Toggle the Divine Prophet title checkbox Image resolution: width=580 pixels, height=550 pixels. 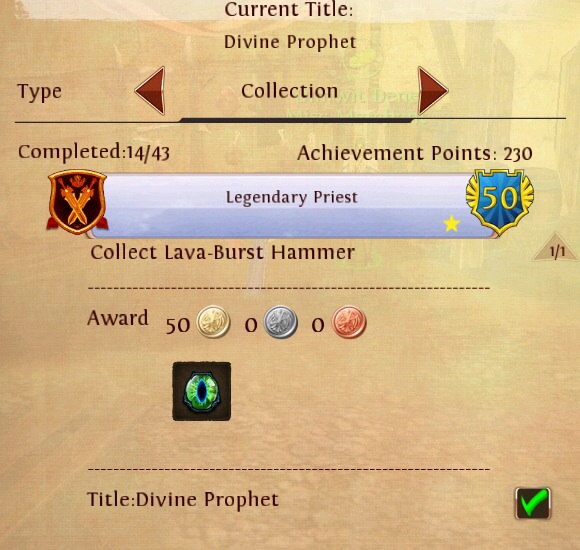533,503
